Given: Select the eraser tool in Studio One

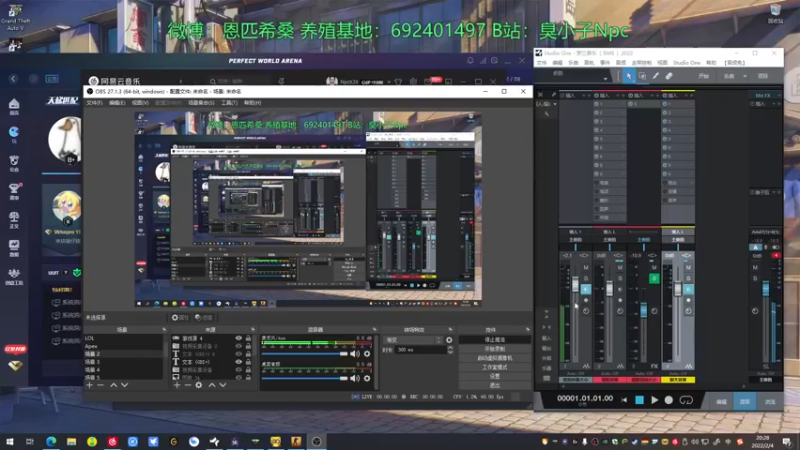Looking at the screenshot, I should [669, 76].
